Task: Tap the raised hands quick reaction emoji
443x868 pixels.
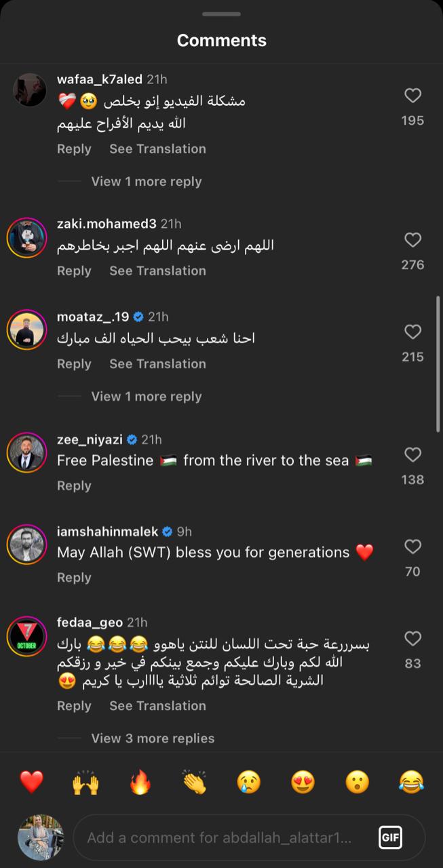Action: tap(85, 782)
